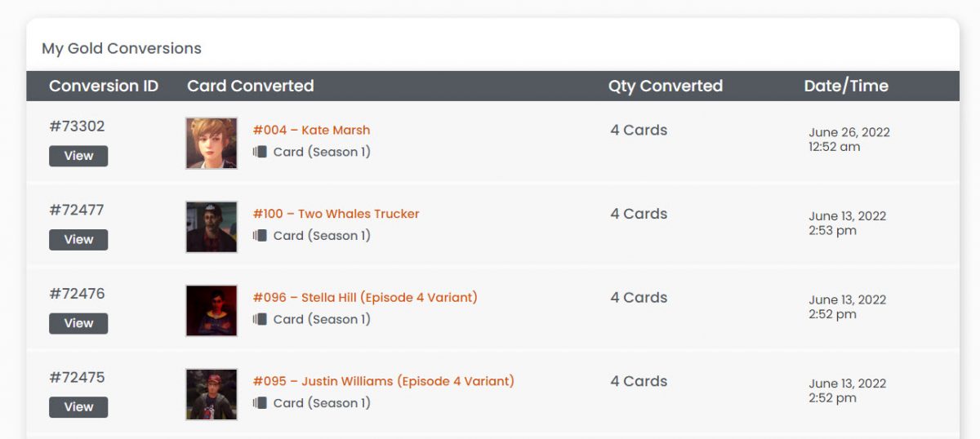Click the card stack icon under Kate Marsh
This screenshot has width=980, height=439.
click(260, 152)
